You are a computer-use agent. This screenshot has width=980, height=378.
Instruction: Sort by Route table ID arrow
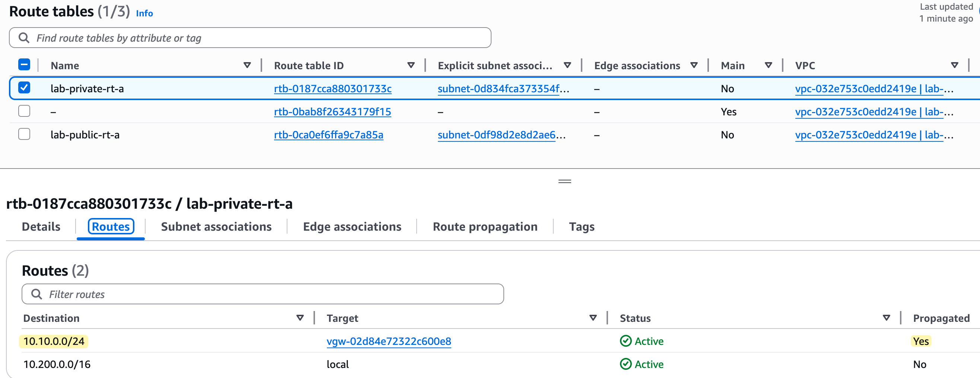(411, 65)
